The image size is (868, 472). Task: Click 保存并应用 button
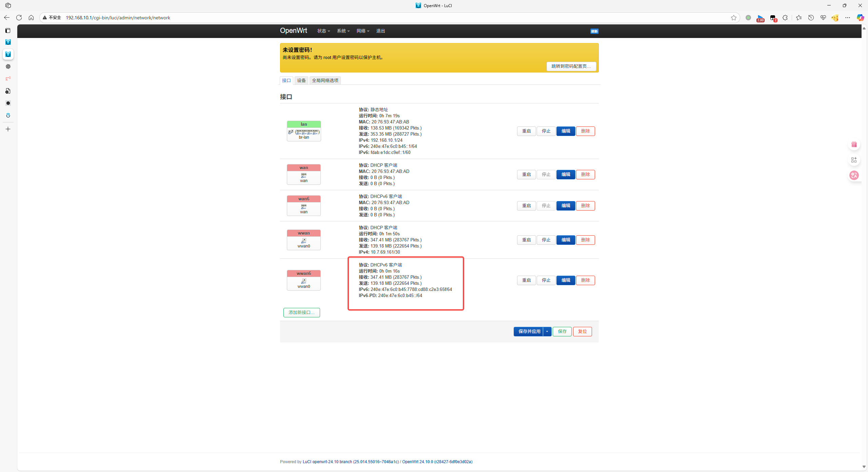pos(529,332)
